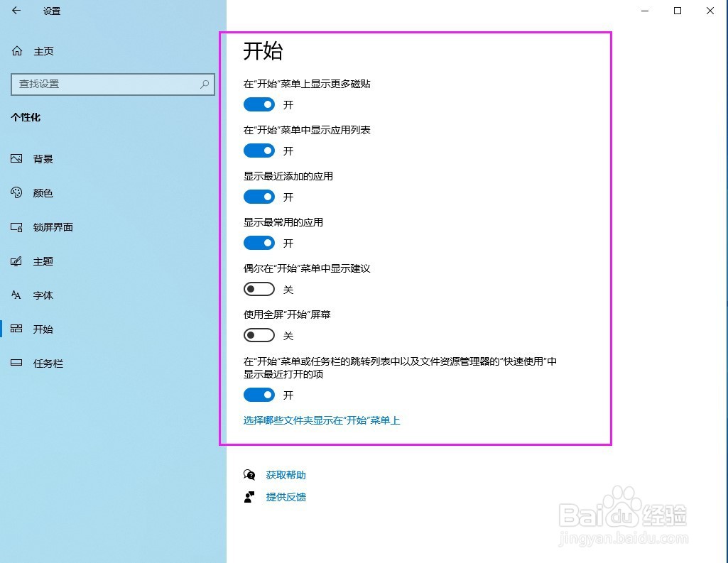
Task: Select the 颜色 palette icon
Action: (16, 192)
